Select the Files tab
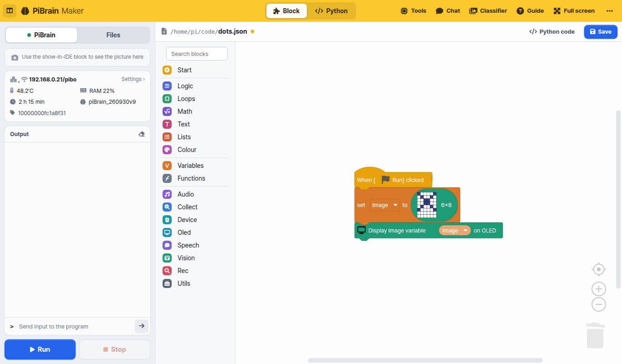 click(113, 35)
